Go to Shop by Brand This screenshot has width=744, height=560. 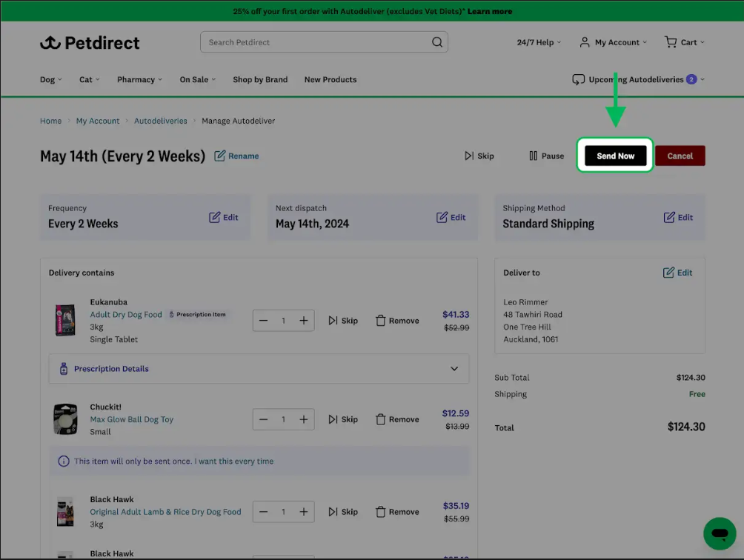pos(260,80)
